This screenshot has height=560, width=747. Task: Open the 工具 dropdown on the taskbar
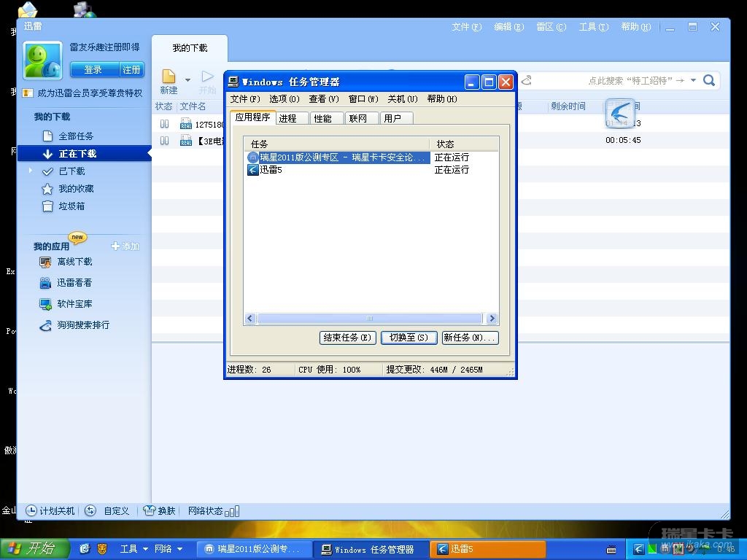[x=133, y=549]
